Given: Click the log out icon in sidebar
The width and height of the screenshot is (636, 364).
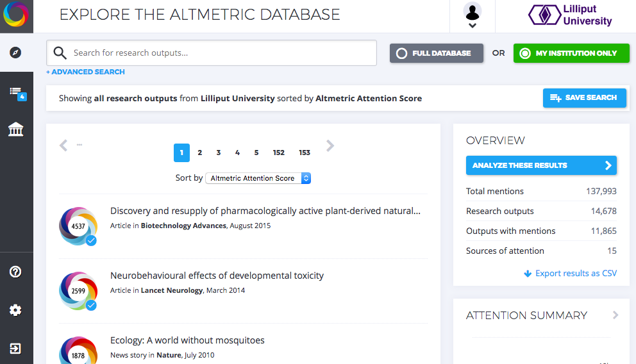Looking at the screenshot, I should 16,349.
